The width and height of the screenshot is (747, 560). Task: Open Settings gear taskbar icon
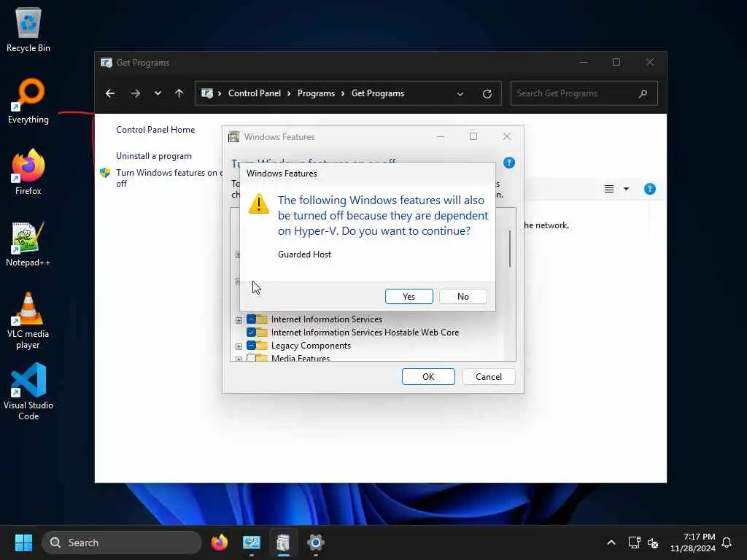tap(315, 542)
